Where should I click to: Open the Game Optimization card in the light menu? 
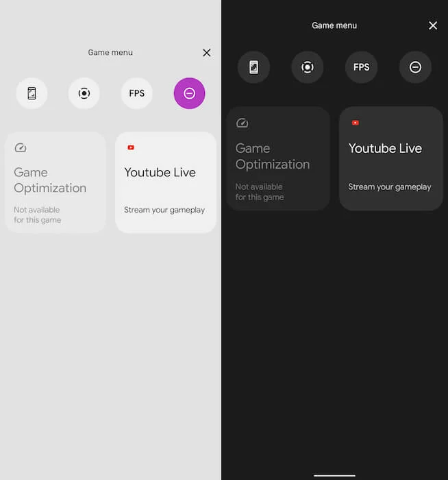pos(55,182)
